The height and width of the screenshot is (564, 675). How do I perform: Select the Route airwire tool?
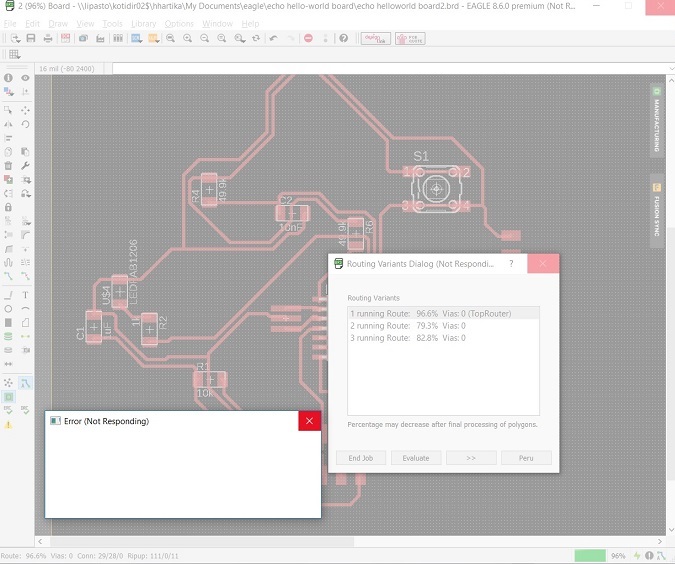[x=8, y=276]
